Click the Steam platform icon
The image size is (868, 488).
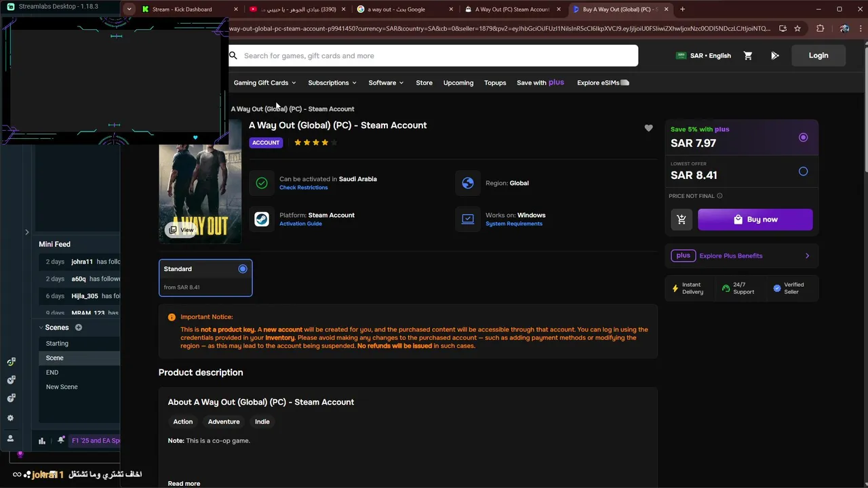coord(261,219)
